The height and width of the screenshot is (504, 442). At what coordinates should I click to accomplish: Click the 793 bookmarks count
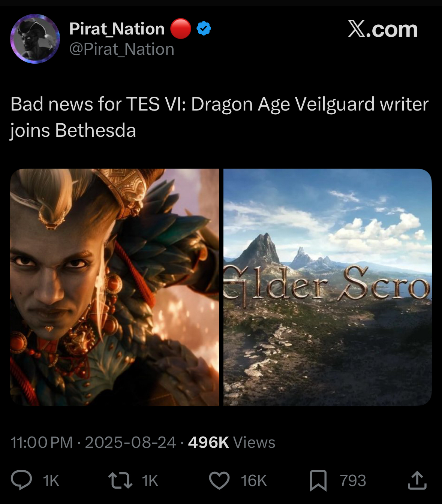click(x=353, y=481)
